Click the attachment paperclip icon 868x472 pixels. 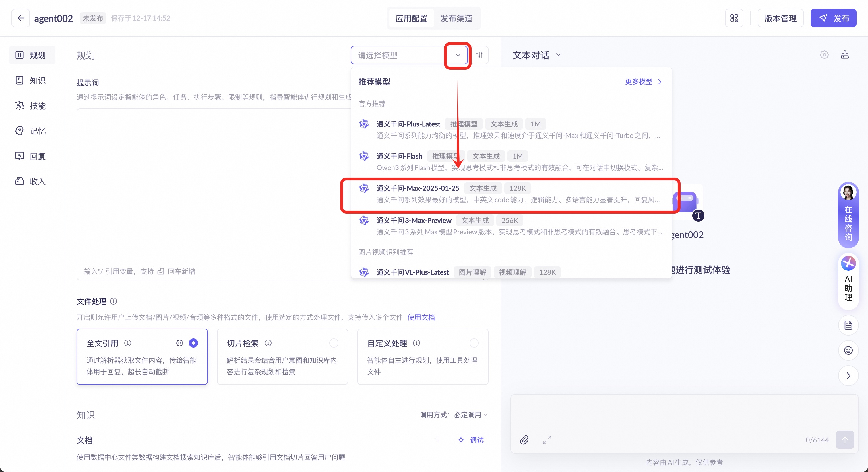click(524, 440)
